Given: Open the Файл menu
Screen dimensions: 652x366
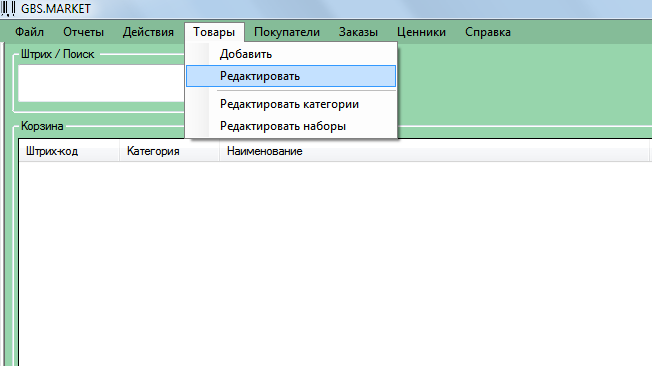Looking at the screenshot, I should 29,32.
